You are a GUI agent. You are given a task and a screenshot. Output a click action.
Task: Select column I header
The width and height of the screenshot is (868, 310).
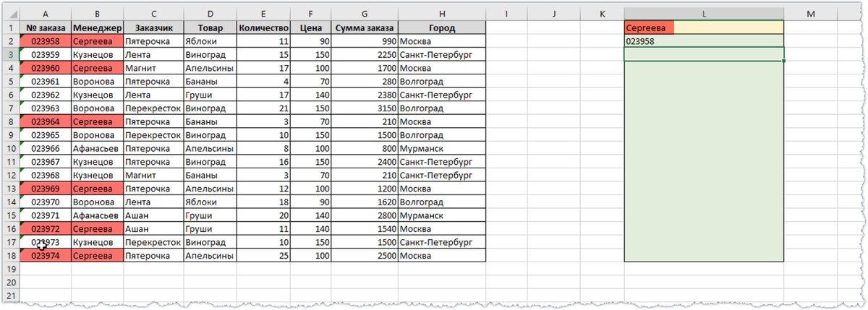[x=506, y=14]
